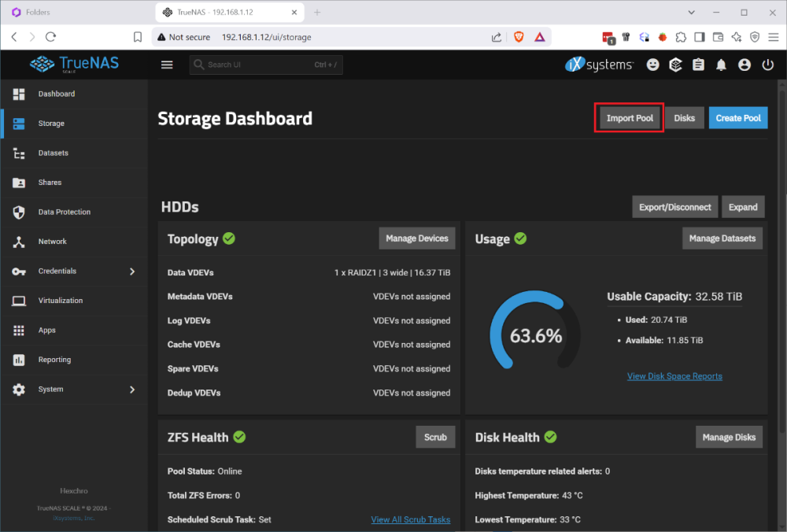Click the Import Pool button
The height and width of the screenshot is (532, 787).
630,118
